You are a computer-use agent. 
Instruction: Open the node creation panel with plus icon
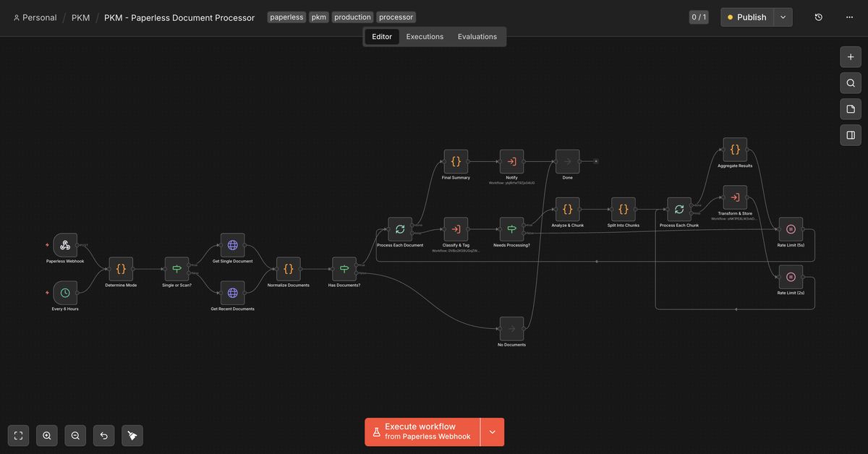[850, 56]
